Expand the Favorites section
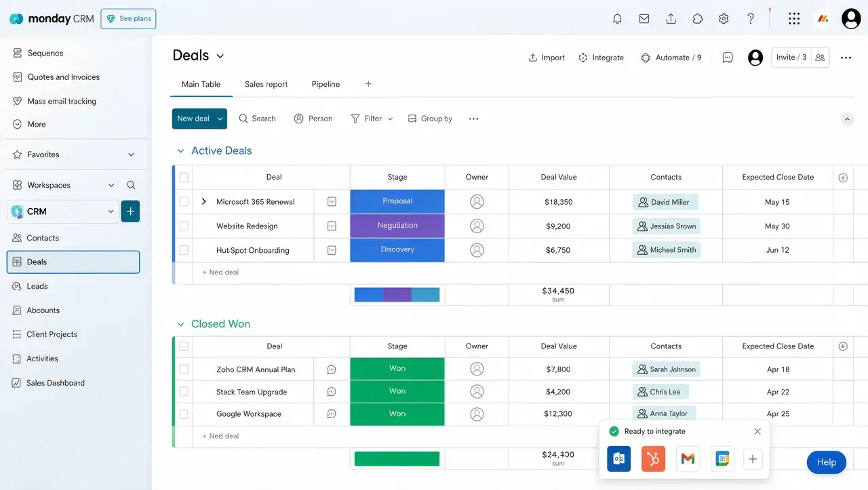The image size is (868, 490). pos(132,155)
